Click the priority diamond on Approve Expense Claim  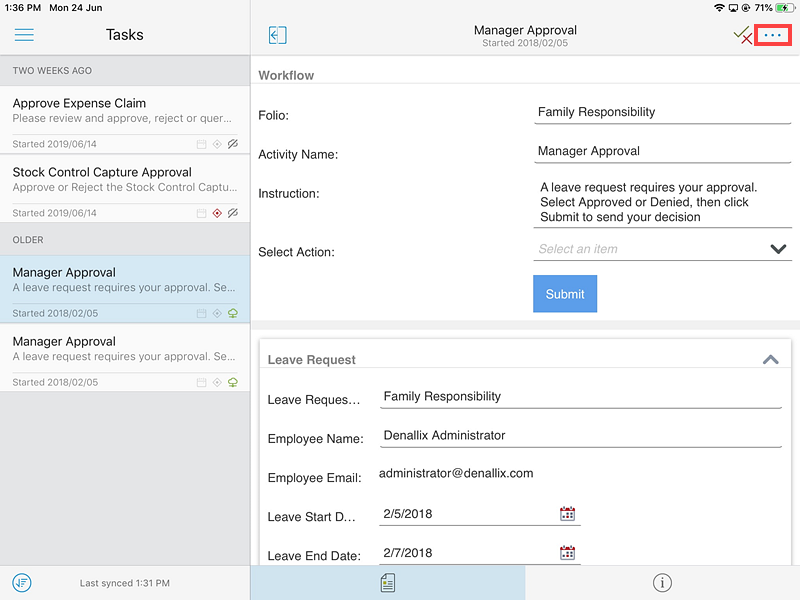(217, 144)
